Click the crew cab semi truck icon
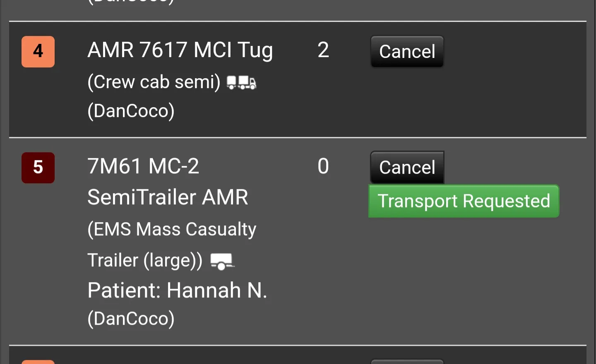 (x=242, y=82)
